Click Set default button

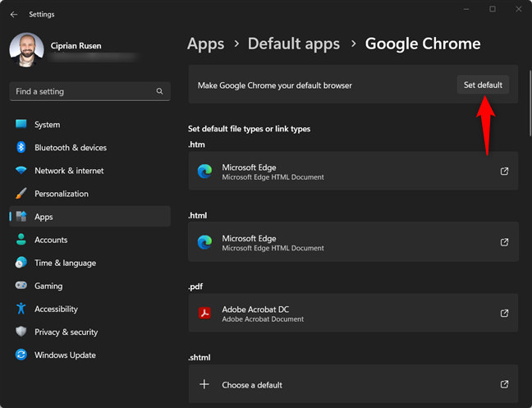pyautogui.click(x=483, y=85)
